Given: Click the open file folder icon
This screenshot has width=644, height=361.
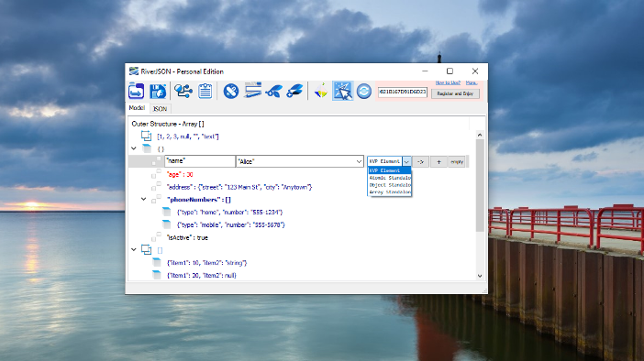Looking at the screenshot, I should [137, 91].
